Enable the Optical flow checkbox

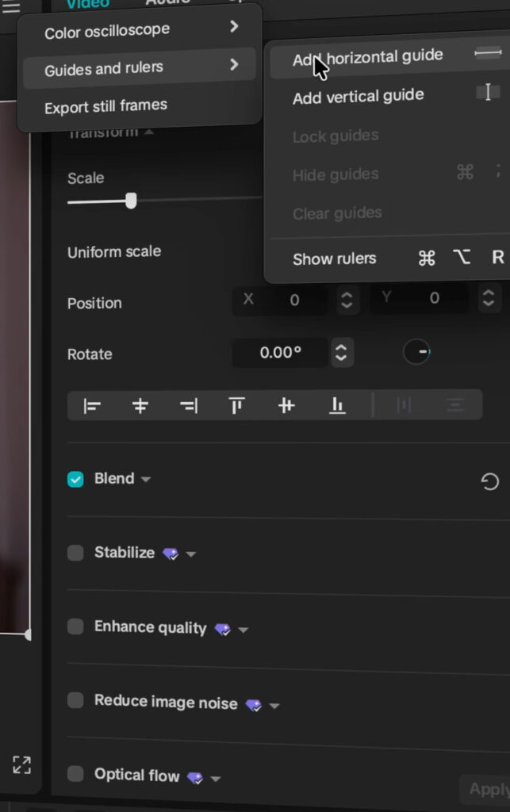tap(75, 774)
